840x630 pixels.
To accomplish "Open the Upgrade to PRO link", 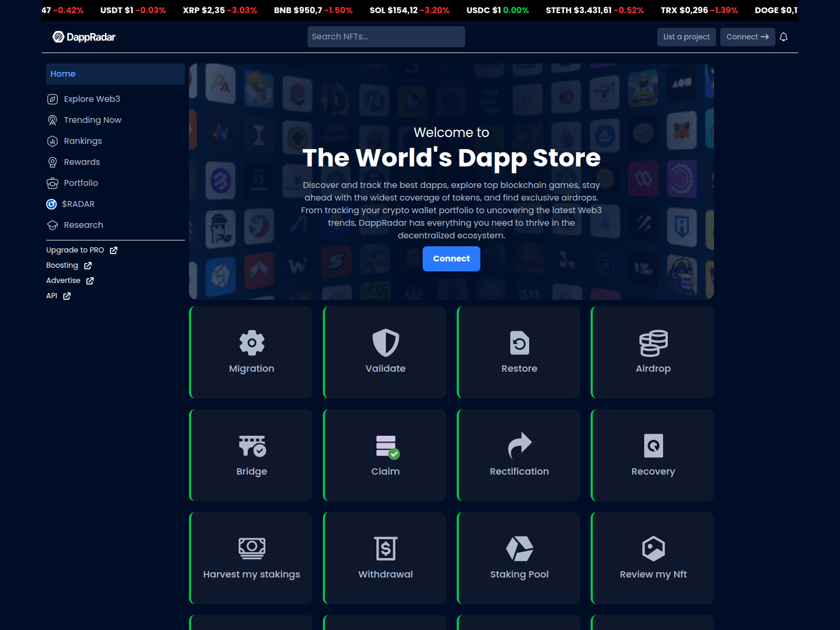I will (x=75, y=250).
